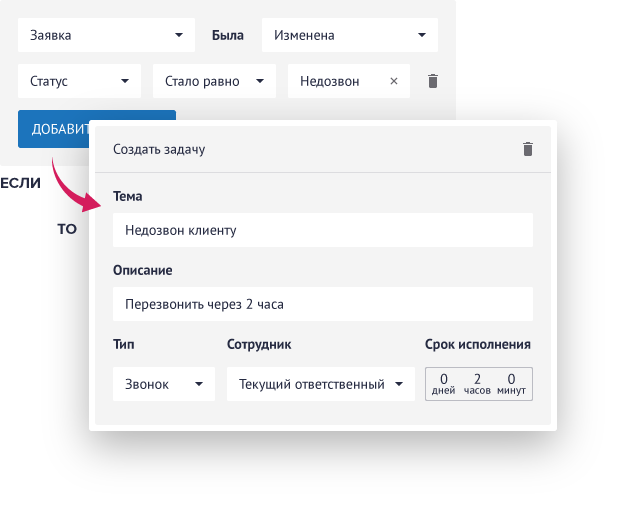Select the hours (часов) deadline field
The height and width of the screenshot is (506, 617).
[477, 384]
